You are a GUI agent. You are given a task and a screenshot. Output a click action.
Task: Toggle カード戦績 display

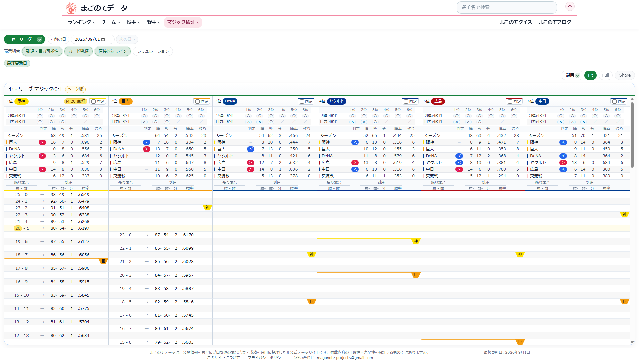click(x=78, y=51)
